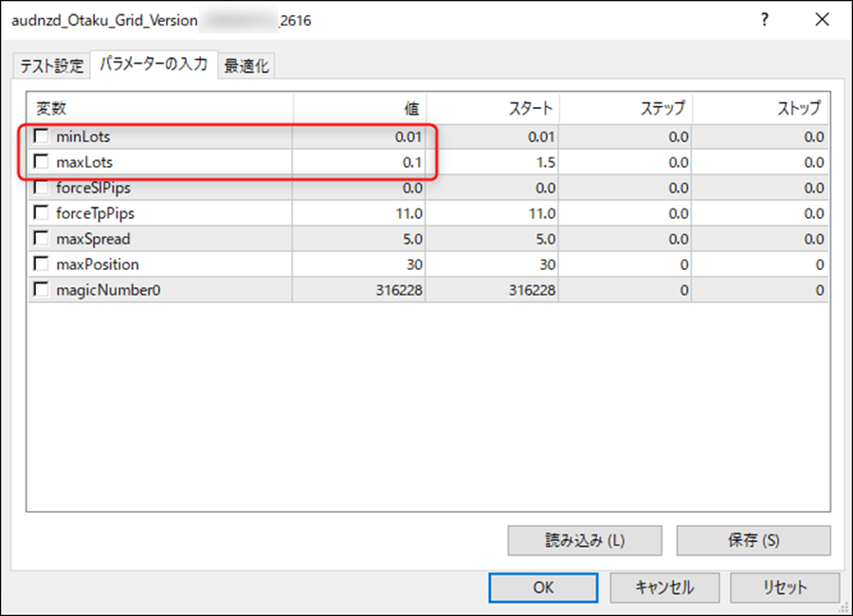Switch to the テスト設定 tab
Image resolution: width=853 pixels, height=616 pixels.
coord(51,66)
